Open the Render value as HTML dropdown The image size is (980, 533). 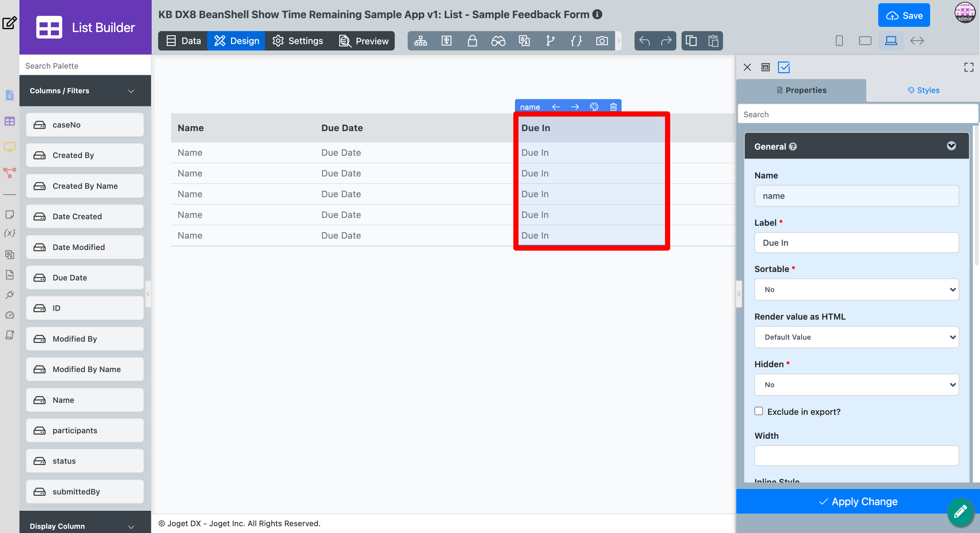tap(856, 337)
